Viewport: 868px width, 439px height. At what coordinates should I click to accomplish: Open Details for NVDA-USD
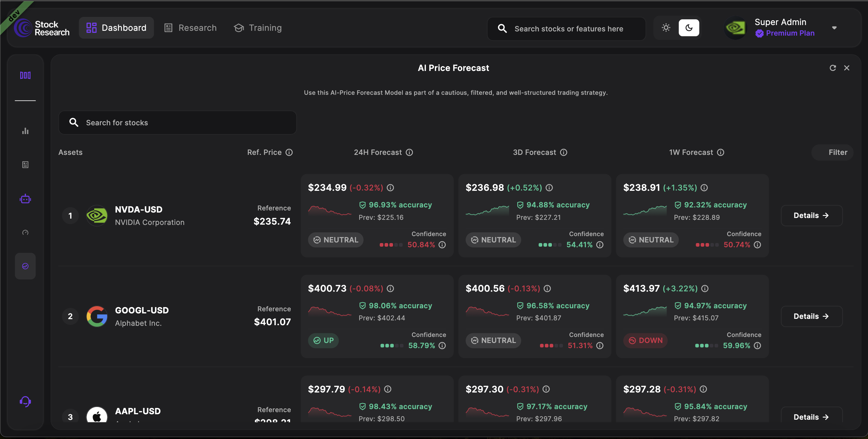click(x=811, y=215)
